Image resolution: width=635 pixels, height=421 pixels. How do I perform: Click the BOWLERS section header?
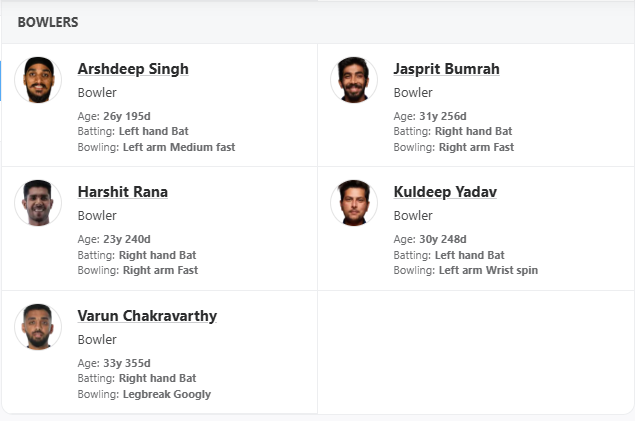click(x=48, y=22)
